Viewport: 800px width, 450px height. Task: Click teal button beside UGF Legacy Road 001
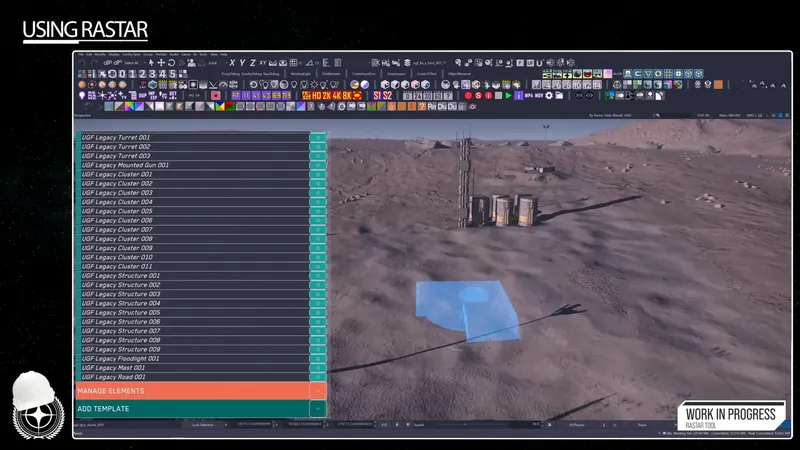(x=317, y=377)
